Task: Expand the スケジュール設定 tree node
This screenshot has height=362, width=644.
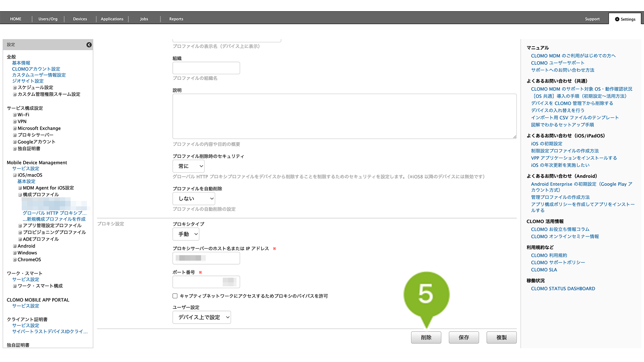Action: (x=15, y=88)
